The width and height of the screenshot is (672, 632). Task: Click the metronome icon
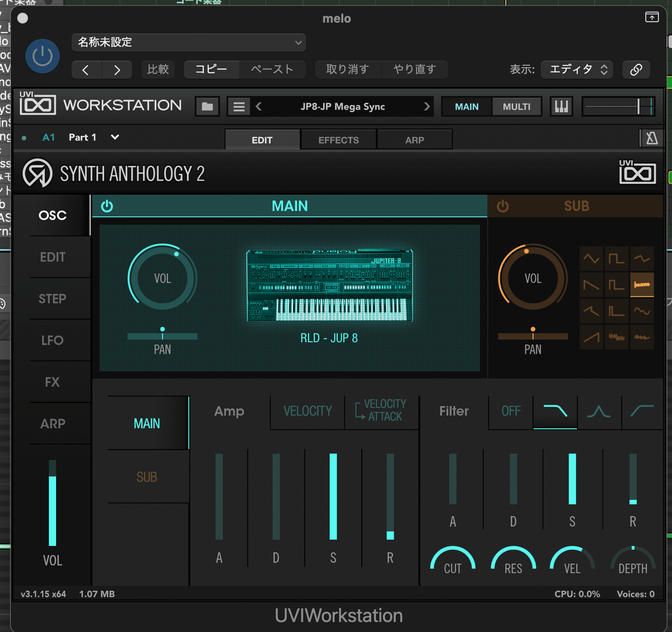coord(651,138)
